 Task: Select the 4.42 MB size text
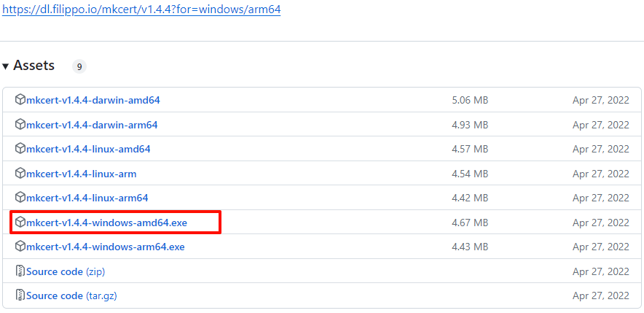click(470, 198)
